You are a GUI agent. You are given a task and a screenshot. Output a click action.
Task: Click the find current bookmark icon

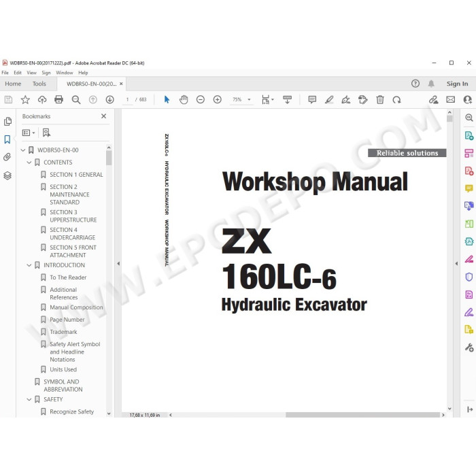(46, 133)
